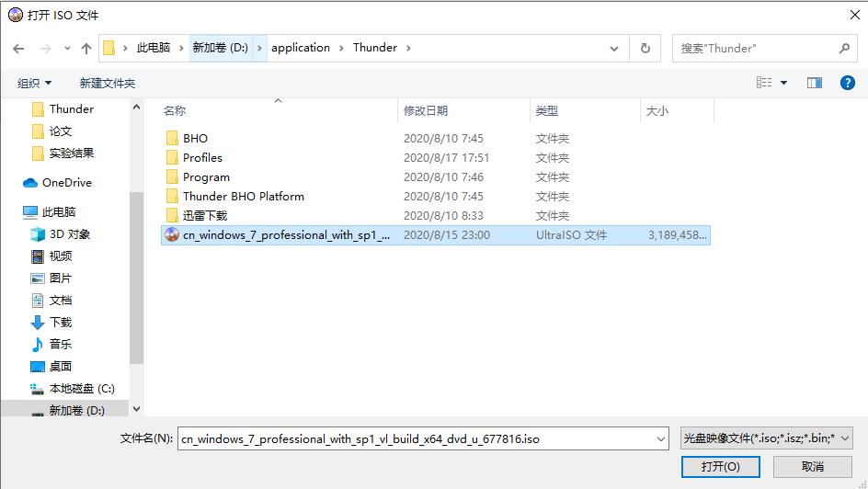Image resolution: width=868 pixels, height=489 pixels.
Task: Open the 组织 menu
Action: point(34,83)
